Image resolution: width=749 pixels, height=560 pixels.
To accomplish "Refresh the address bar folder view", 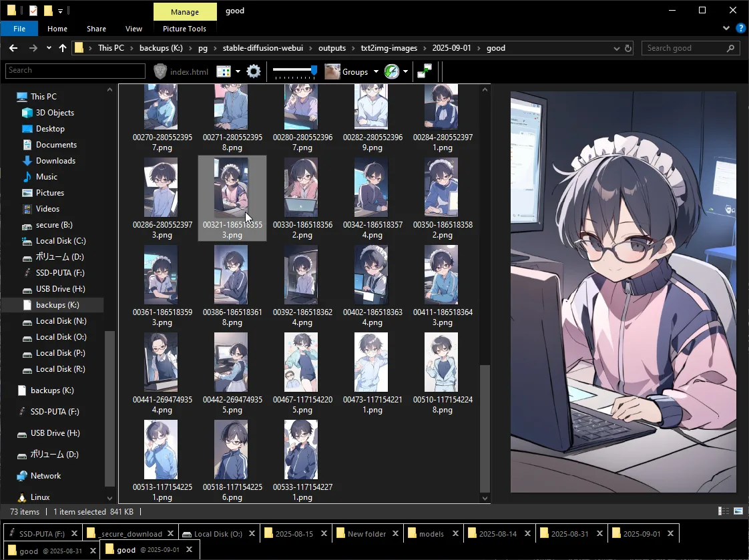I will [628, 48].
